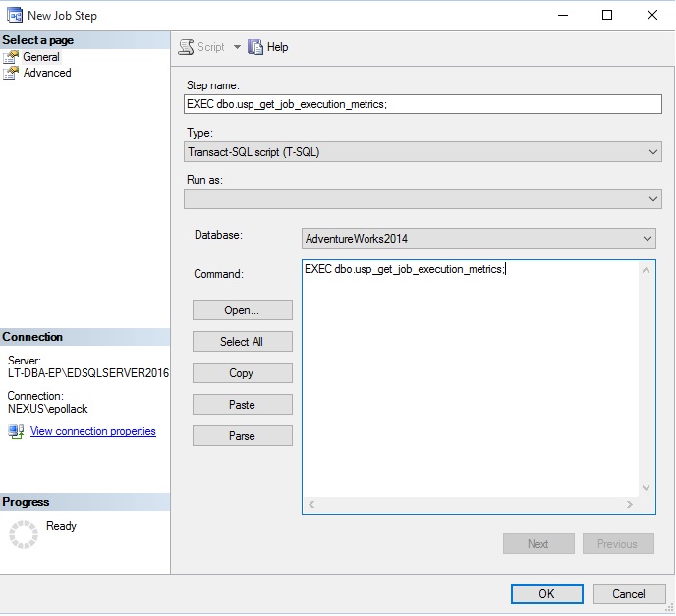This screenshot has width=676, height=616.
Task: Click the Paste button
Action: pyautogui.click(x=243, y=405)
